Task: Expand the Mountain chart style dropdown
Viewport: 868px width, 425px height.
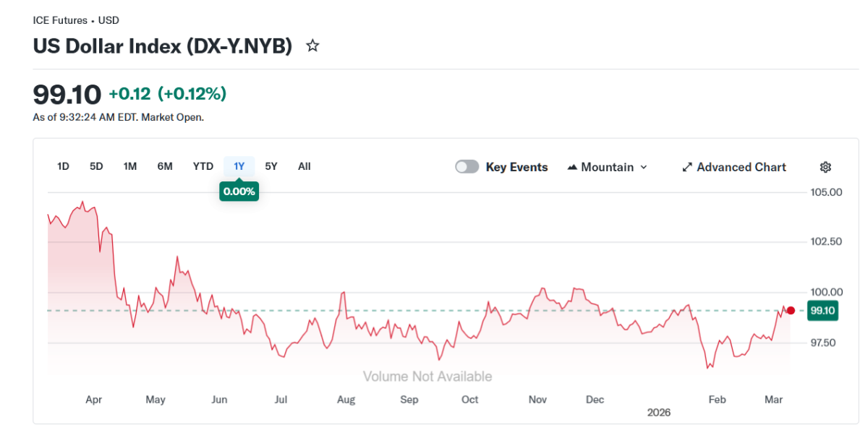Action: point(608,167)
